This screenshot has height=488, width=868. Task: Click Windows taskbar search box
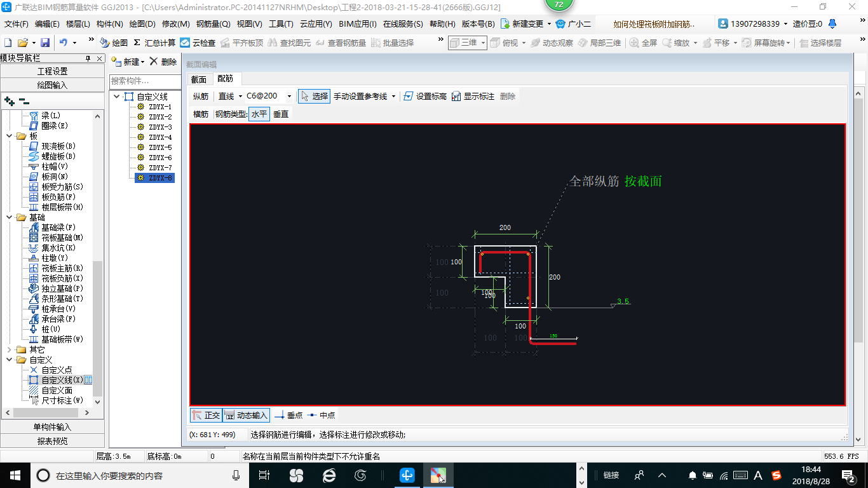pos(140,475)
